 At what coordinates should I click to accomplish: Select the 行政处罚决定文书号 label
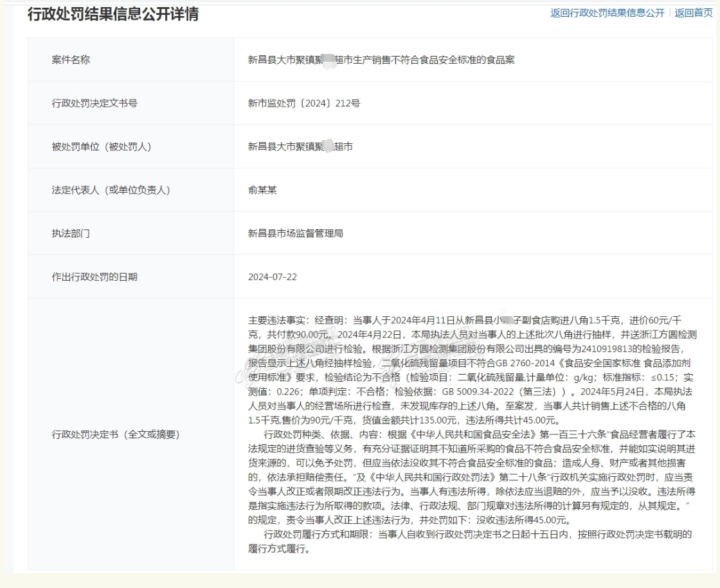pos(94,103)
